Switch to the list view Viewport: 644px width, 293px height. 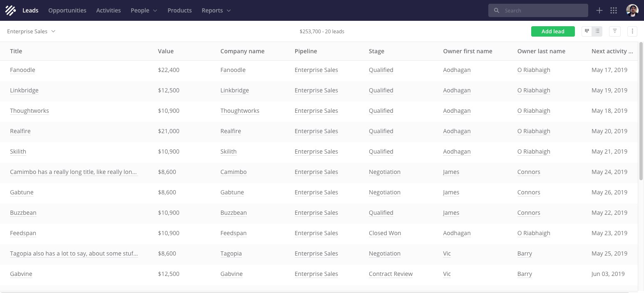click(x=597, y=31)
